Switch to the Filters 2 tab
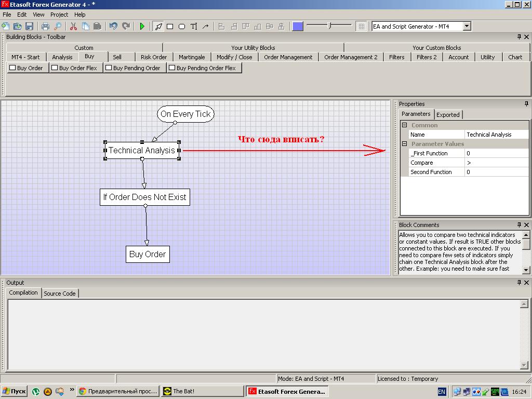532x399 pixels. click(427, 57)
